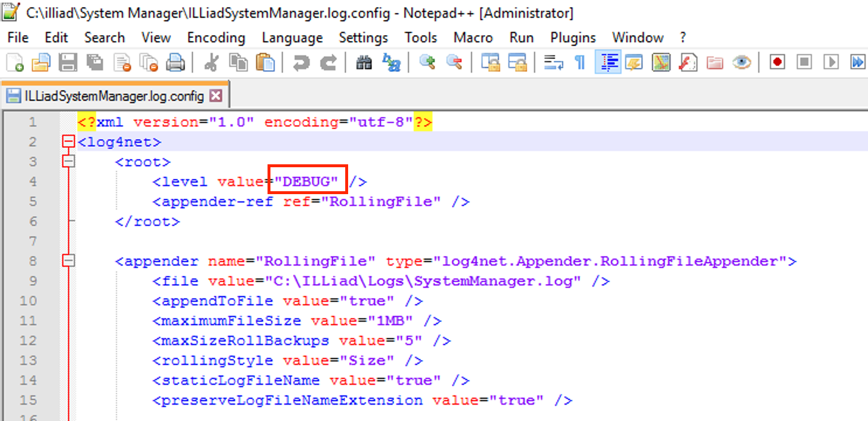Playback the recorded macro
The image size is (868, 421).
(831, 61)
